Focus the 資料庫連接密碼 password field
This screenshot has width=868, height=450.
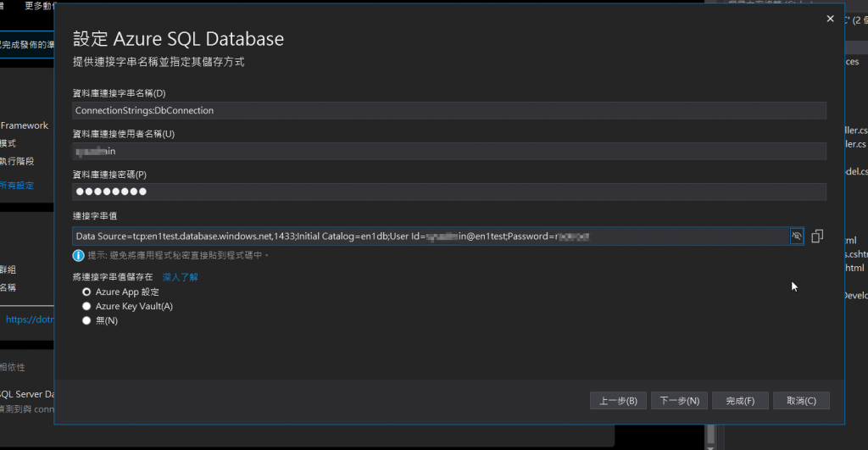(449, 192)
